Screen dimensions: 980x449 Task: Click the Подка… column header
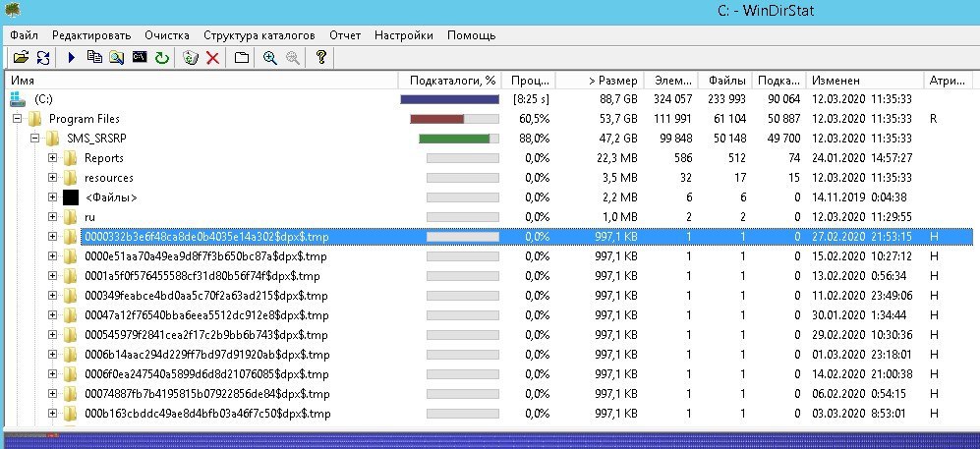click(x=778, y=81)
